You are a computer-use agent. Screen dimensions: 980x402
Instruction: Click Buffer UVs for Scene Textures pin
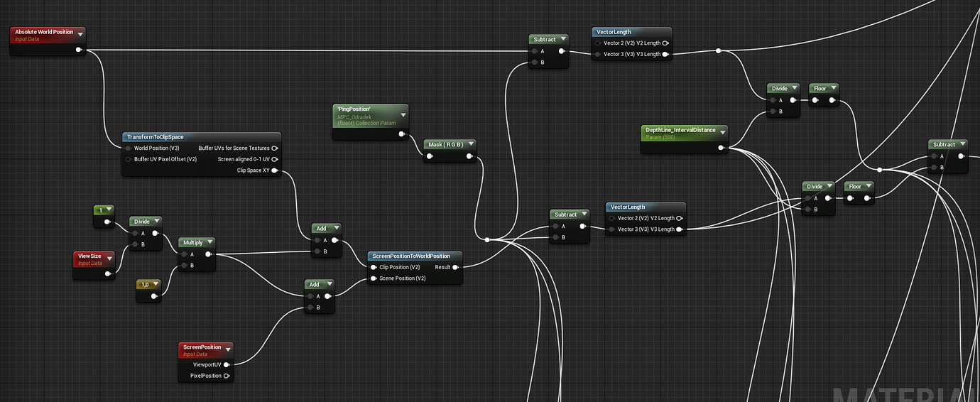[275, 148]
